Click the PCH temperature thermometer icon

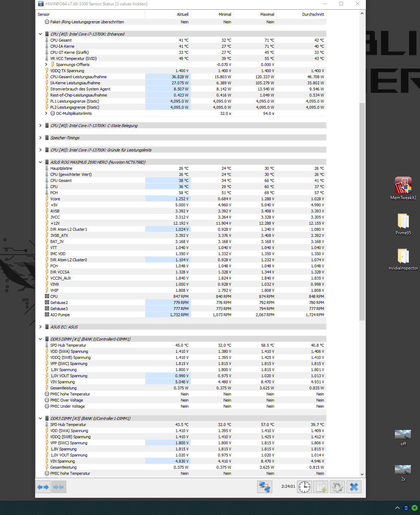click(47, 193)
